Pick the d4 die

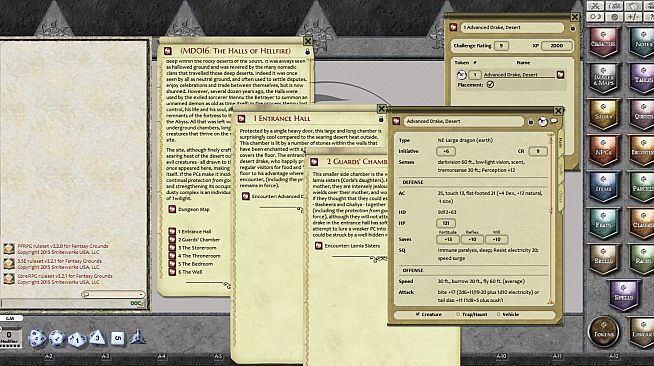[x=138, y=337]
